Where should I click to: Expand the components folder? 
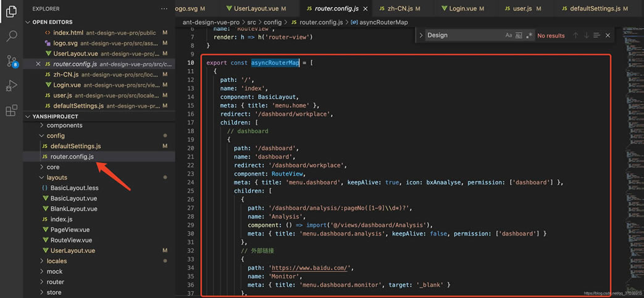click(64, 125)
